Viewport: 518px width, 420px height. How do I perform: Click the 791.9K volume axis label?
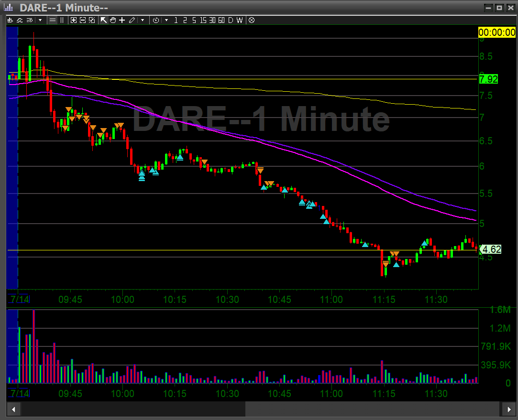pos(496,346)
